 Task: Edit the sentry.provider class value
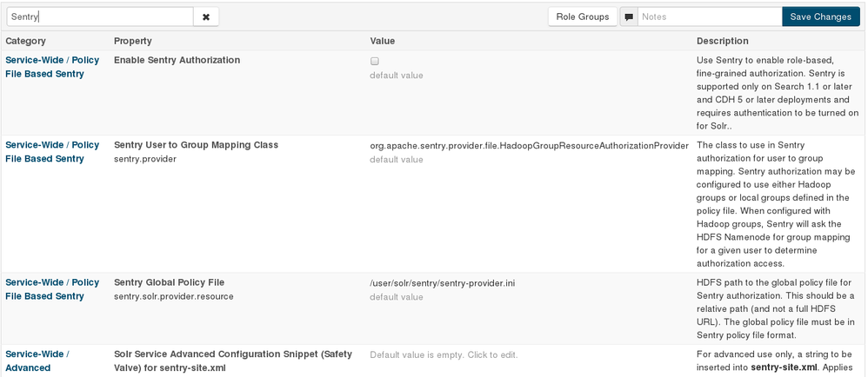[x=529, y=145]
